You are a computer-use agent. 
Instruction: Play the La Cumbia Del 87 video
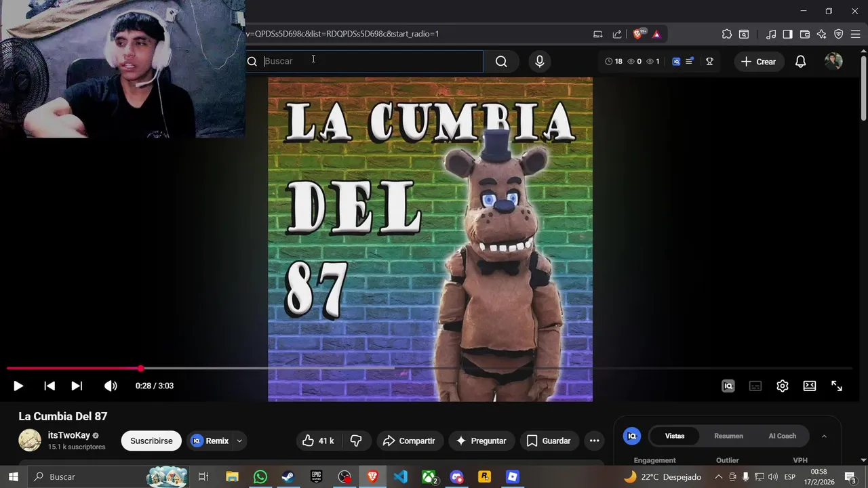coord(18,386)
